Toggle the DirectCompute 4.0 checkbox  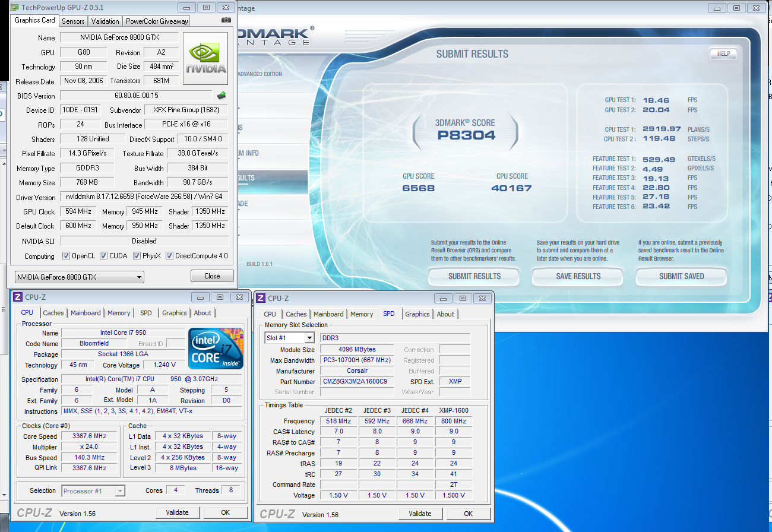[169, 256]
